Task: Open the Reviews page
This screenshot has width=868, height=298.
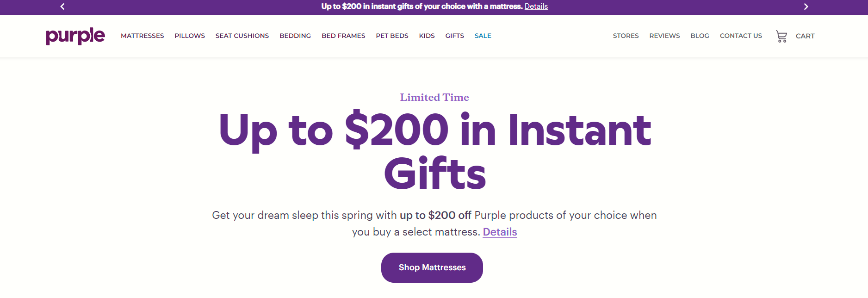Action: pos(664,36)
